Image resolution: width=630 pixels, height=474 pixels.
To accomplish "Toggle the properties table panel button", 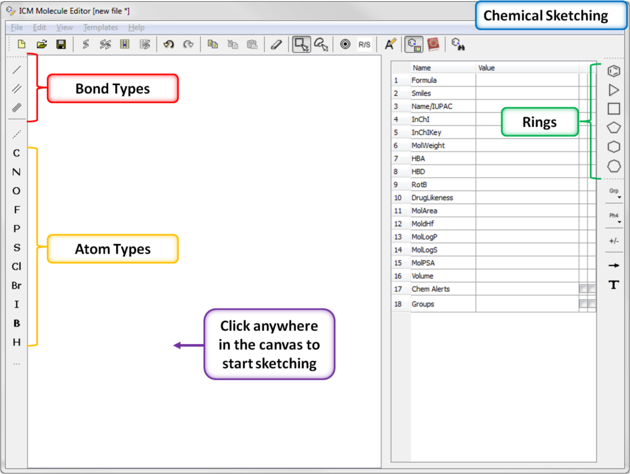I will coord(413,45).
